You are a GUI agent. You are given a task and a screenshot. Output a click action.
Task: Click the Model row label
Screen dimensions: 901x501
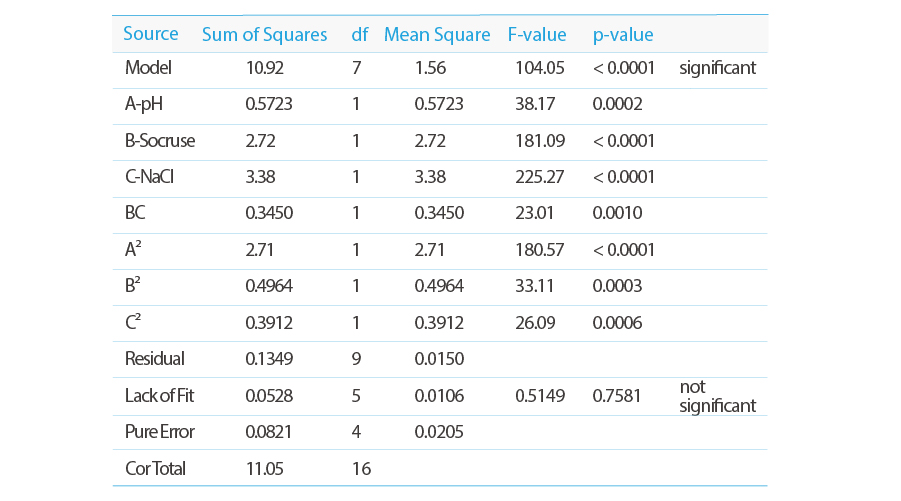tap(148, 68)
